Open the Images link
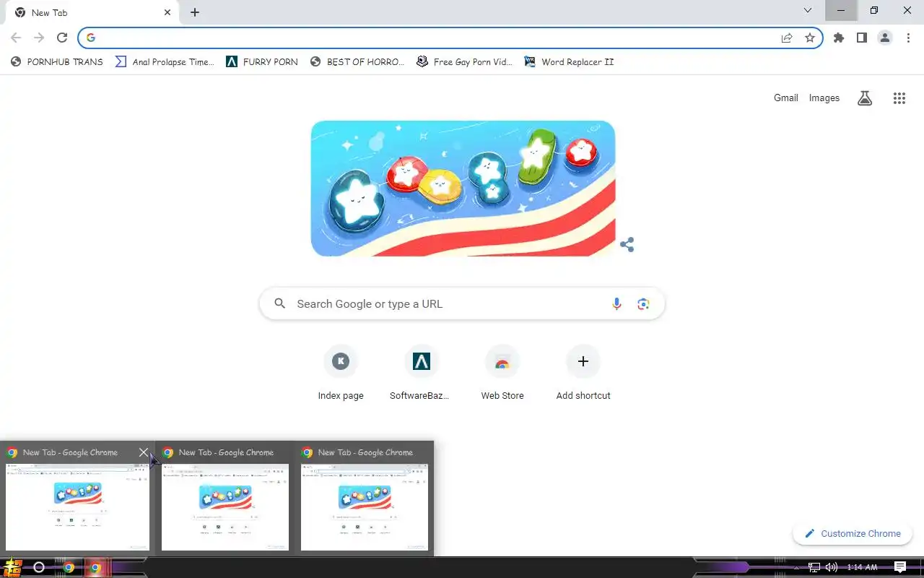Image resolution: width=924 pixels, height=578 pixels. 824,98
